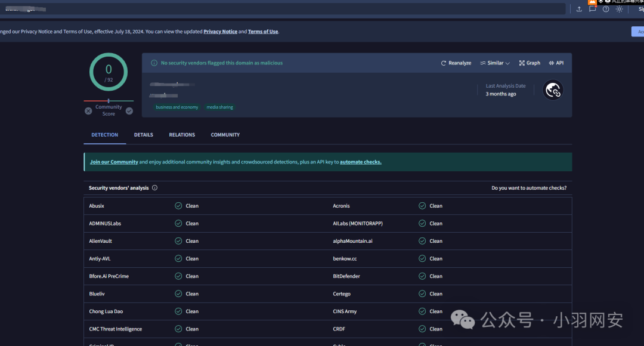This screenshot has width=644, height=346.
Task: Click the CMC Threat Intelligence clean check icon
Action: point(178,329)
